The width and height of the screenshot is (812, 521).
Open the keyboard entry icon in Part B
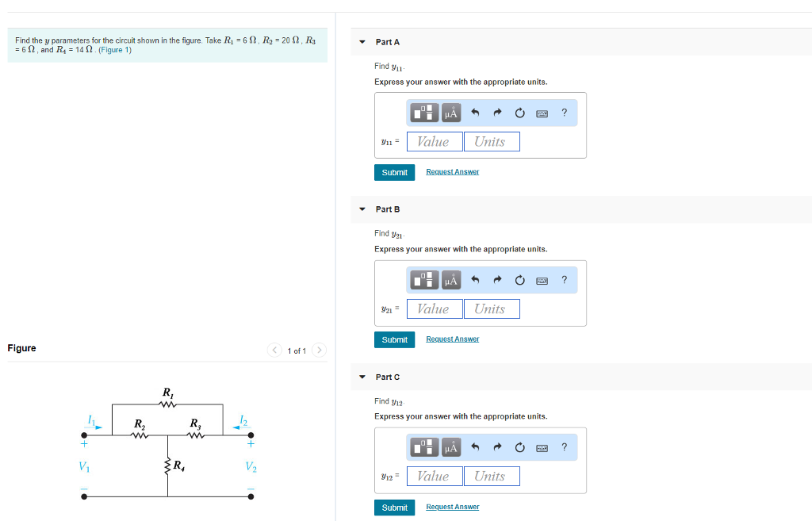(x=542, y=279)
